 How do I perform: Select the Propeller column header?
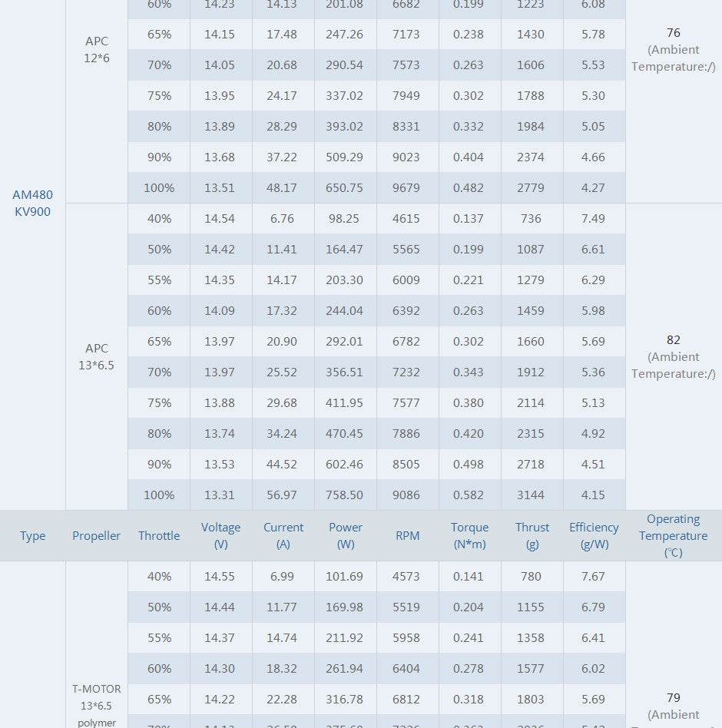coord(97,536)
